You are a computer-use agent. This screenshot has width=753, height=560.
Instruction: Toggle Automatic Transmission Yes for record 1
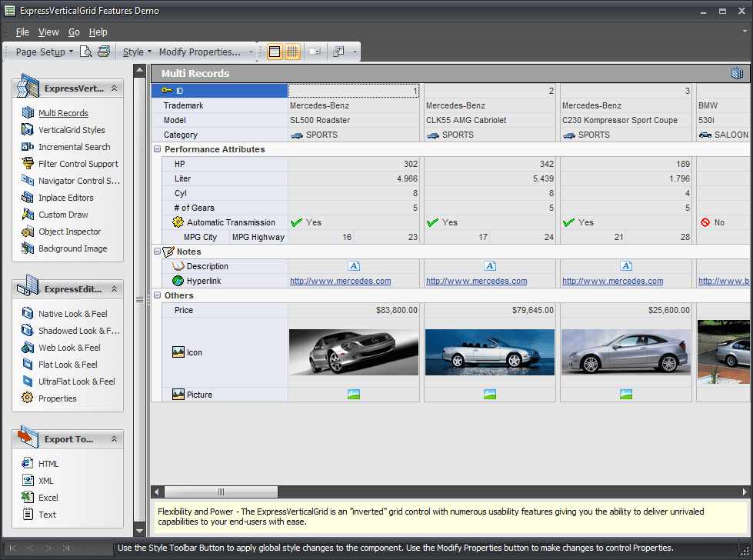point(306,222)
